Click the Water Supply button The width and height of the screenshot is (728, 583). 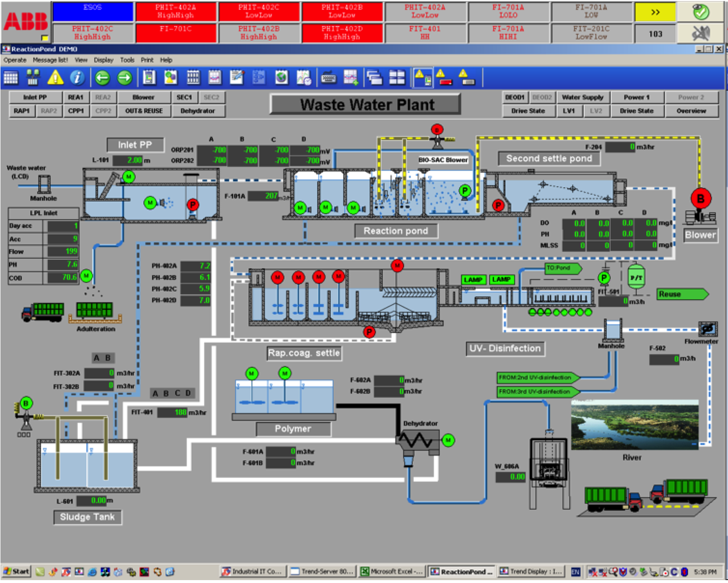point(583,97)
